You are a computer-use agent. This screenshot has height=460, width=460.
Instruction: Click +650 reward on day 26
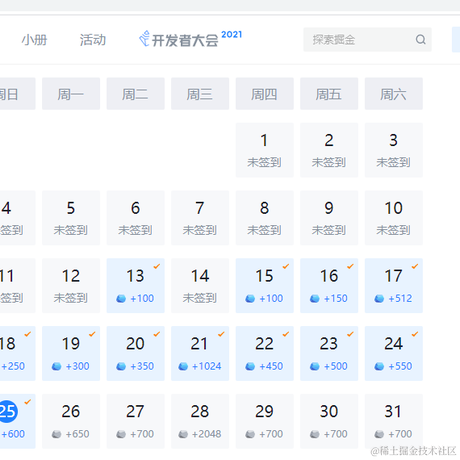click(78, 434)
